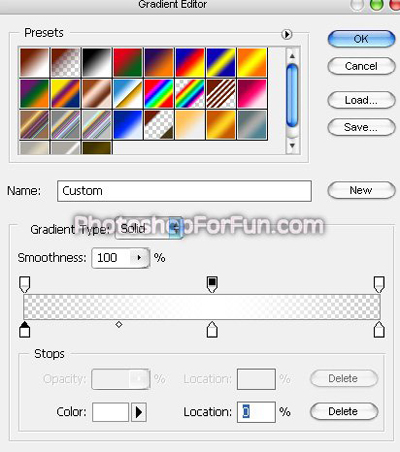The height and width of the screenshot is (452, 400).
Task: Click the midpoint diamond below gradient bar
Action: 119,324
